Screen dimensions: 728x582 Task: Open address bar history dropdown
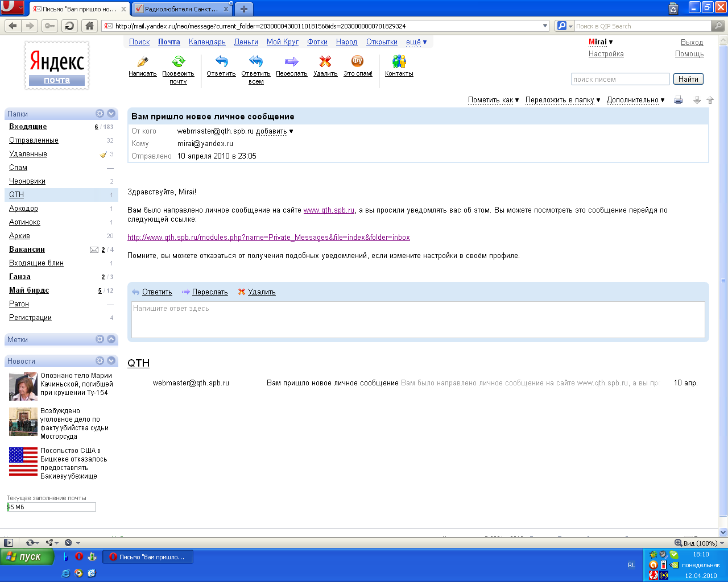(545, 26)
